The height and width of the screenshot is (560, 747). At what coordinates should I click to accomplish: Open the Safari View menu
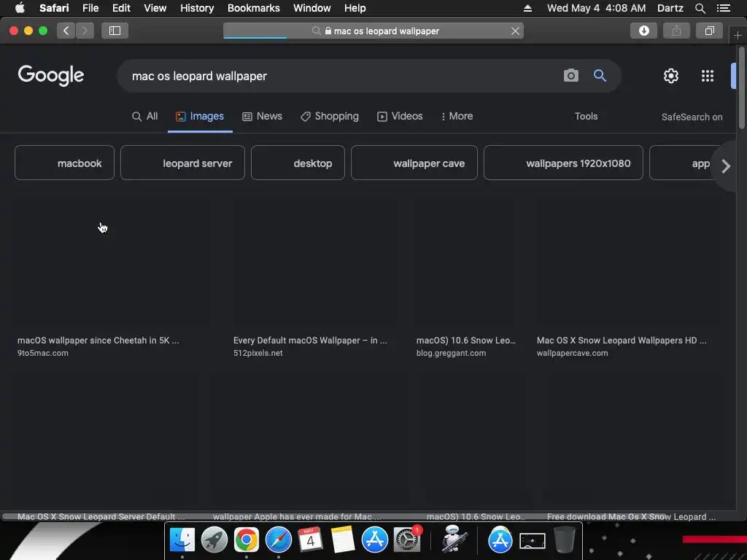[155, 8]
